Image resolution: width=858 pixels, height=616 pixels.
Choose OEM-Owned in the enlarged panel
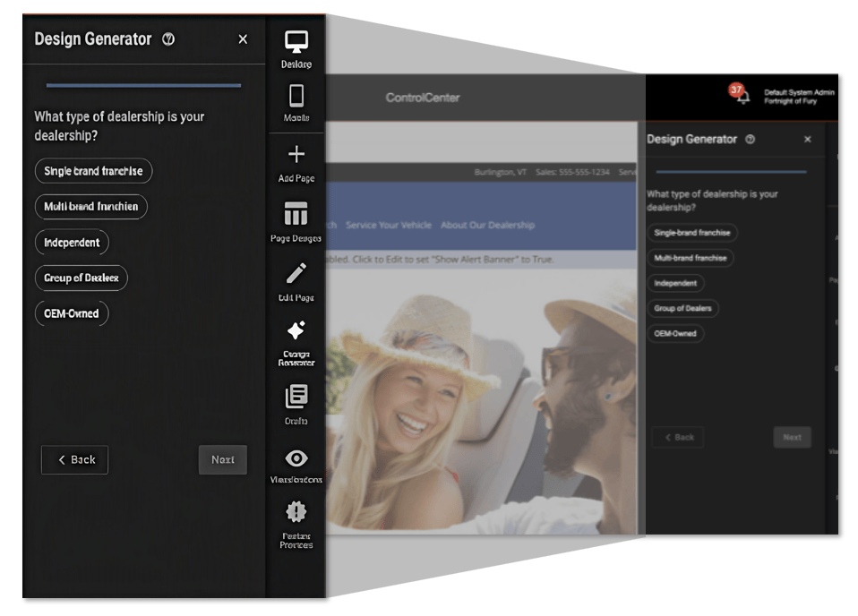[x=72, y=313]
